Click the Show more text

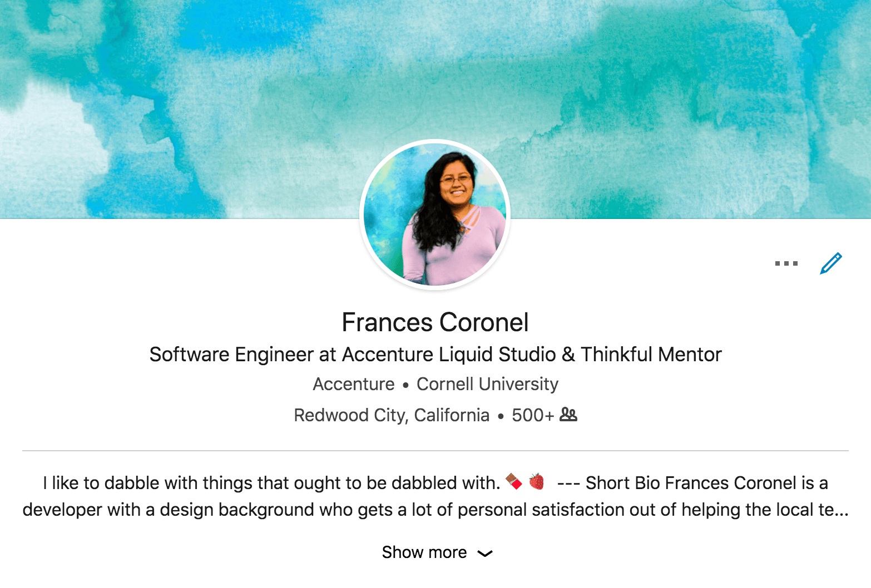click(x=424, y=552)
